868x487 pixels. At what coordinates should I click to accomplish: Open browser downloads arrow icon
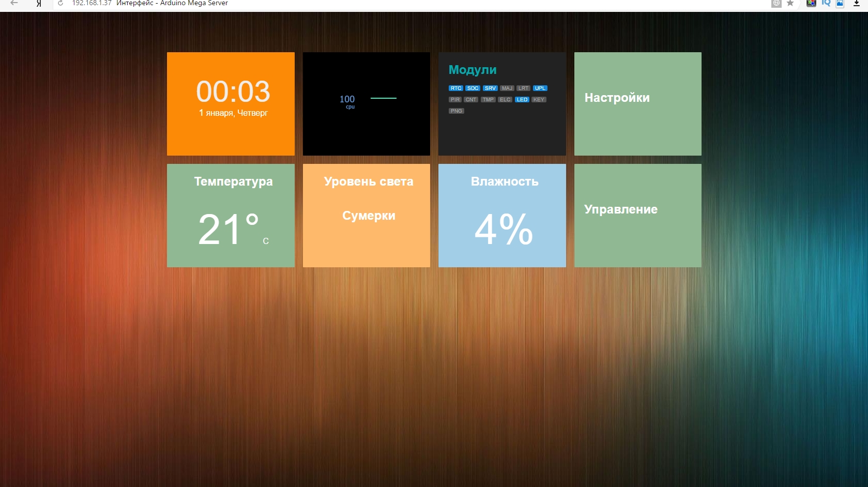click(x=857, y=3)
